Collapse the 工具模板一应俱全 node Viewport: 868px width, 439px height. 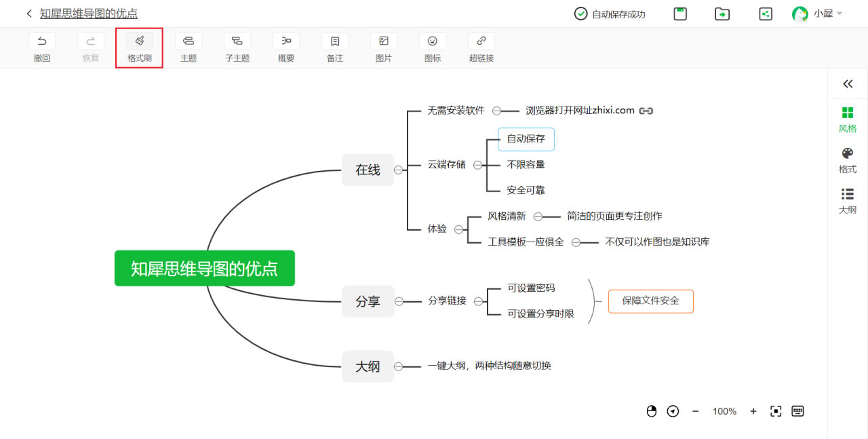click(576, 242)
